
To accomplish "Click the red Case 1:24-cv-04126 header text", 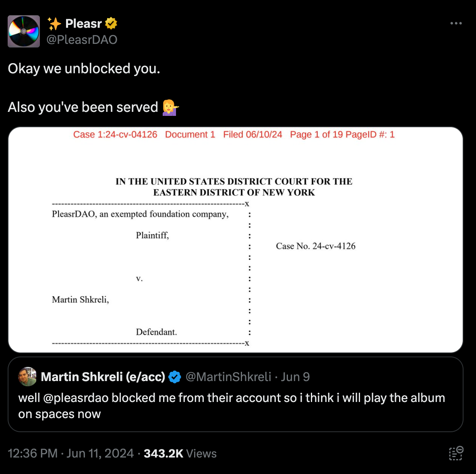I will [x=115, y=135].
